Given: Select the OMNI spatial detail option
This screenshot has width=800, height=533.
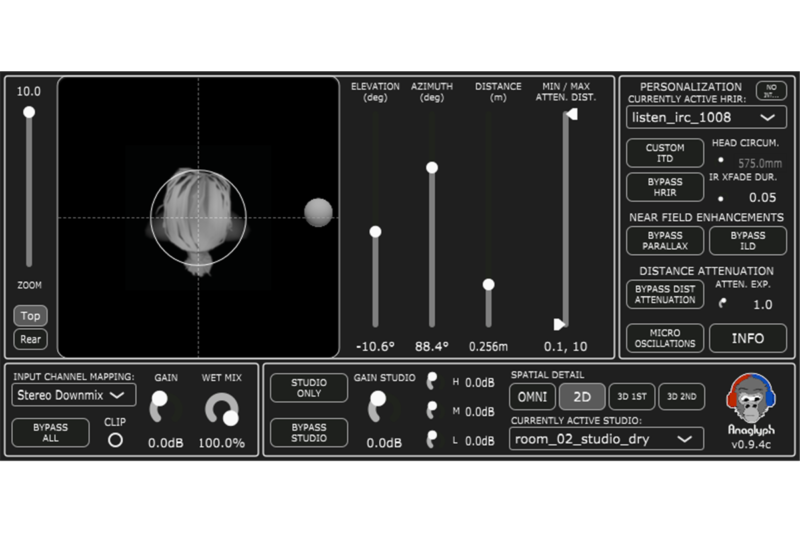Looking at the screenshot, I should 532,396.
